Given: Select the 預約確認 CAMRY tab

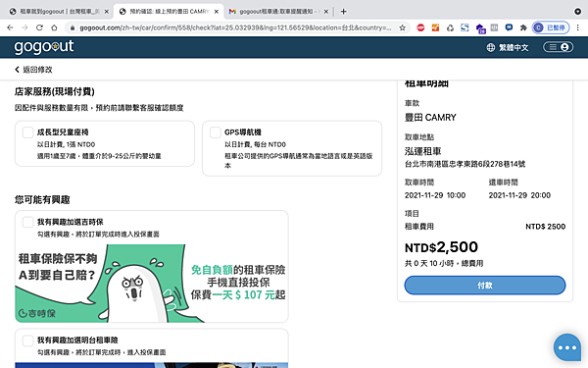Looking at the screenshot, I should tap(169, 12).
